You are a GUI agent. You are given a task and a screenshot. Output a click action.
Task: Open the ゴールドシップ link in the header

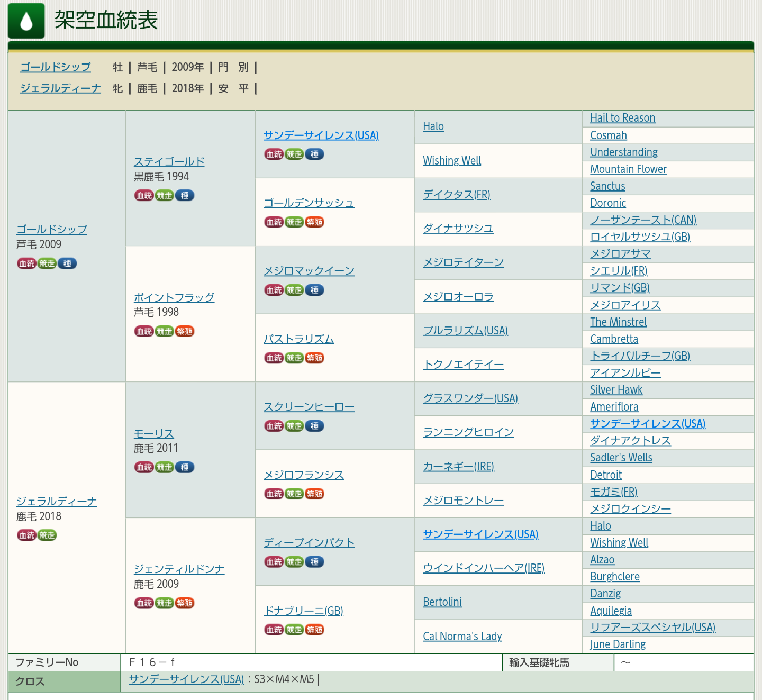[56, 67]
